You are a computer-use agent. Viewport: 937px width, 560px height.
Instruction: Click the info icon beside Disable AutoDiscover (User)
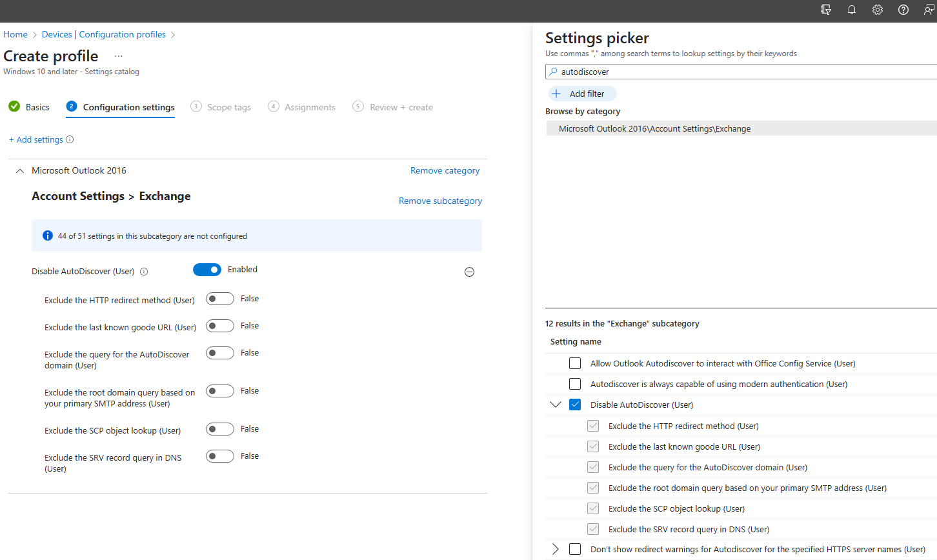point(144,272)
